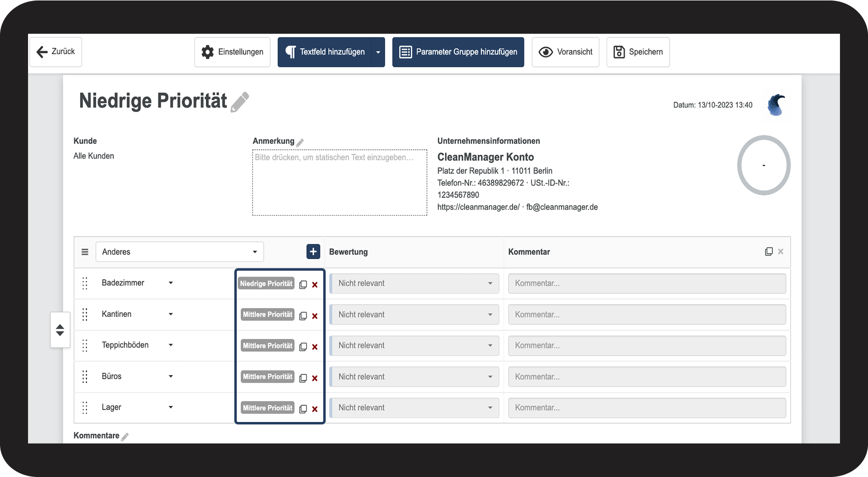Delete the Badezimmer row

[x=315, y=285]
